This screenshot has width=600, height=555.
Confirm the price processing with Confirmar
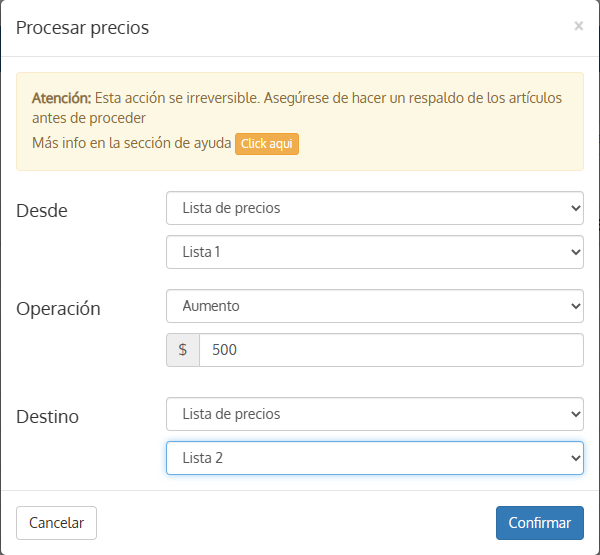pyautogui.click(x=540, y=523)
